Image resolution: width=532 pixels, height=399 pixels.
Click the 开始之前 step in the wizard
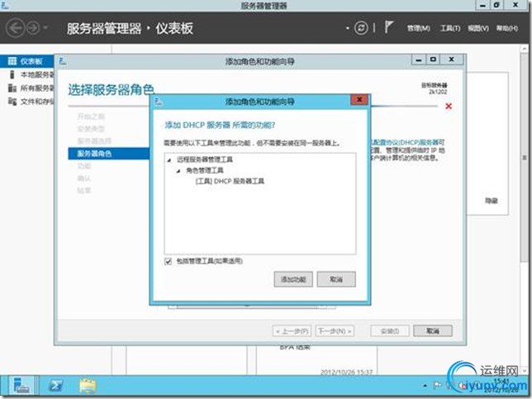click(x=91, y=116)
